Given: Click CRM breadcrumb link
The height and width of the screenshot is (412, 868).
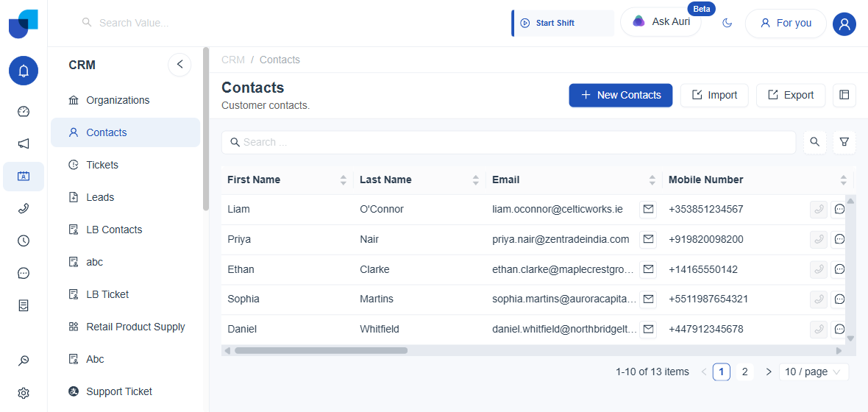Looking at the screenshot, I should pyautogui.click(x=233, y=60).
